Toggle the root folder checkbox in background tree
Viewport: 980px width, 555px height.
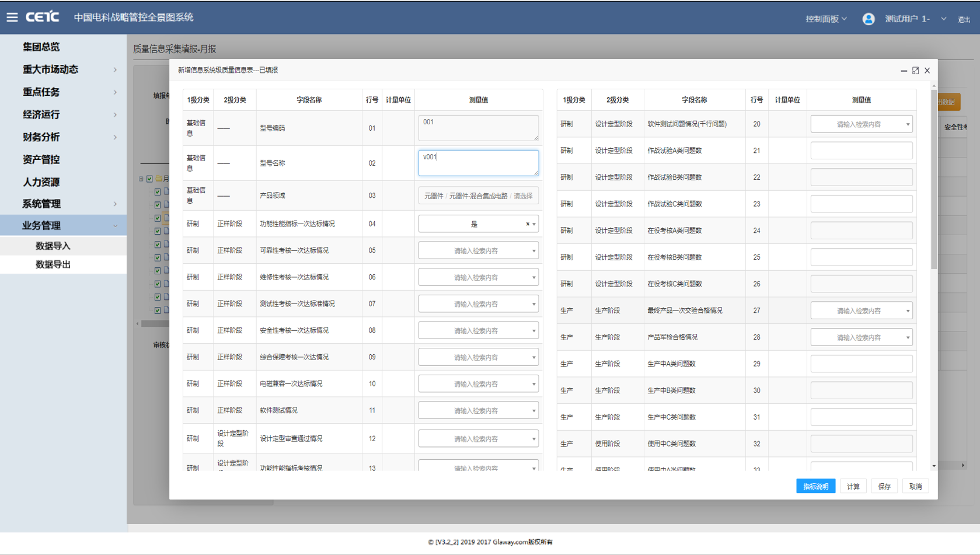pyautogui.click(x=149, y=179)
